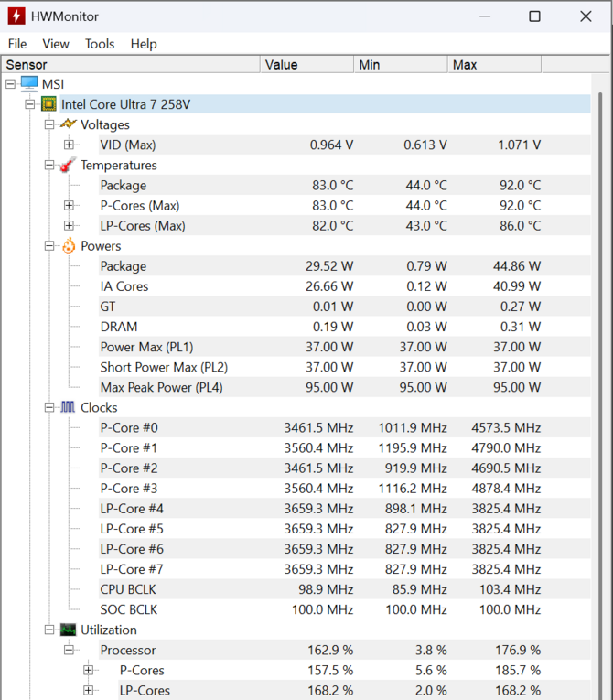Collapse the Clocks section

point(49,407)
